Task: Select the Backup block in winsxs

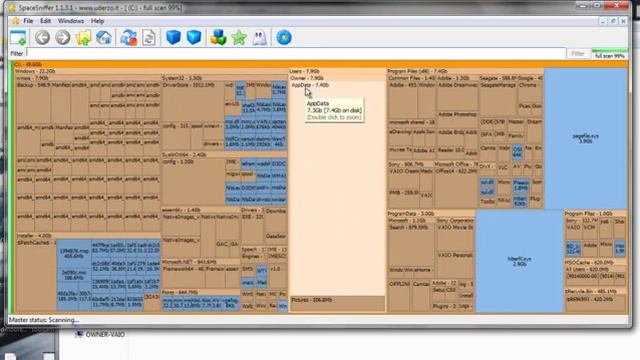Action: 33,102
